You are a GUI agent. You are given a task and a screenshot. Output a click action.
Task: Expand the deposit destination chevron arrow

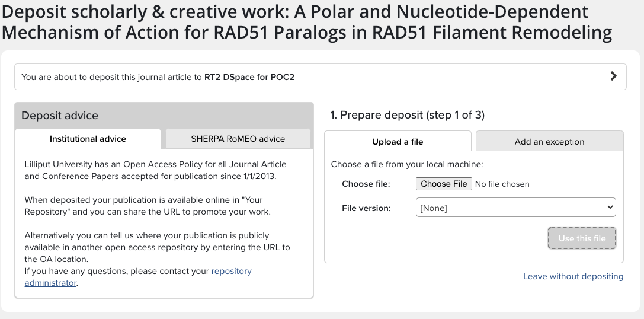pos(613,76)
